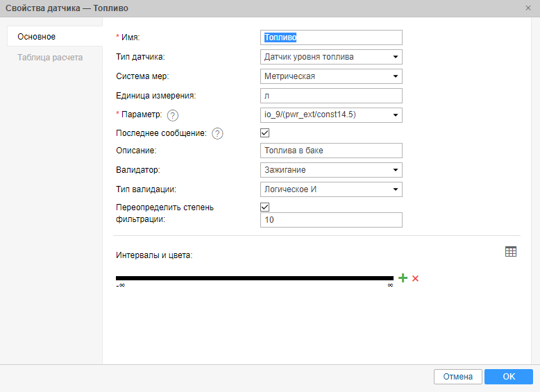
Task: Click the help icon next to Параметр
Action: 173,115
